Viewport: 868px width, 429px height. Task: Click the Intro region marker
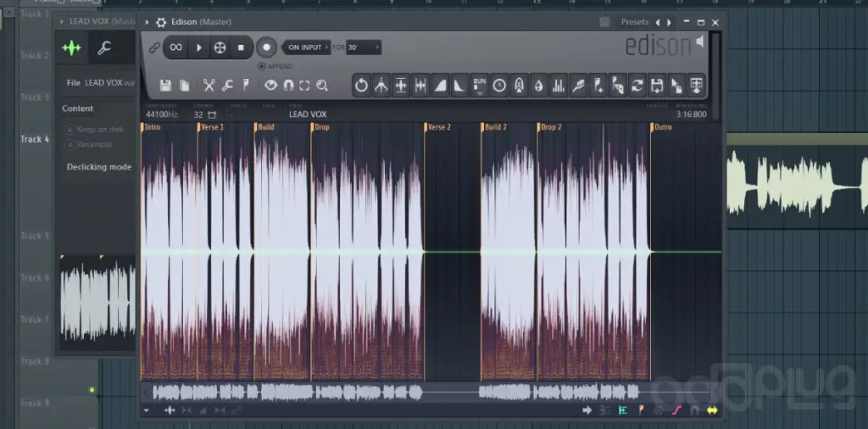tap(151, 127)
